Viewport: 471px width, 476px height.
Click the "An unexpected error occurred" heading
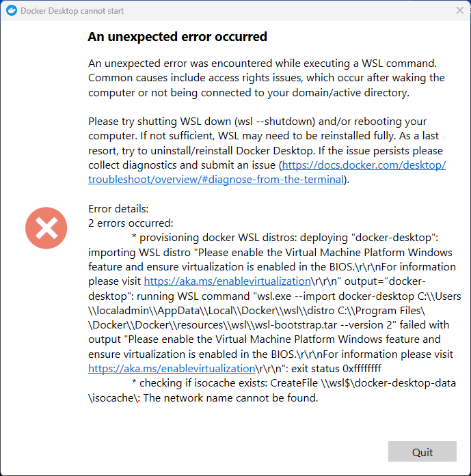(177, 37)
